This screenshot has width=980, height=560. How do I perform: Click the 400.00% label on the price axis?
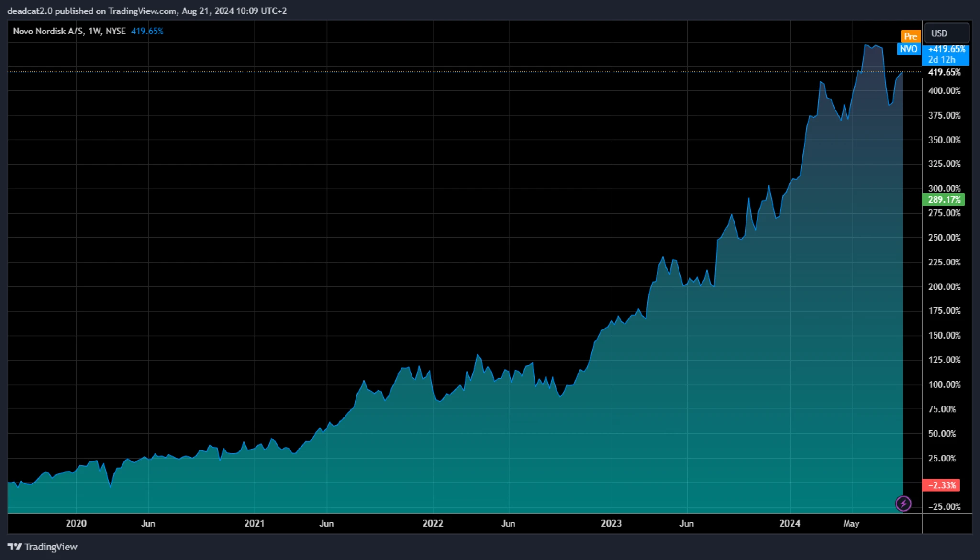pyautogui.click(x=944, y=91)
